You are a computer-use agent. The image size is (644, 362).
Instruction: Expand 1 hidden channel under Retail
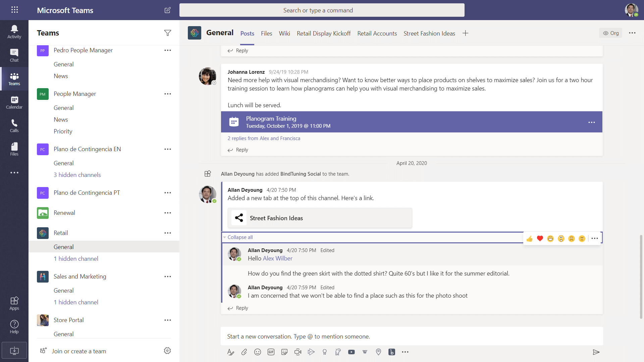76,259
